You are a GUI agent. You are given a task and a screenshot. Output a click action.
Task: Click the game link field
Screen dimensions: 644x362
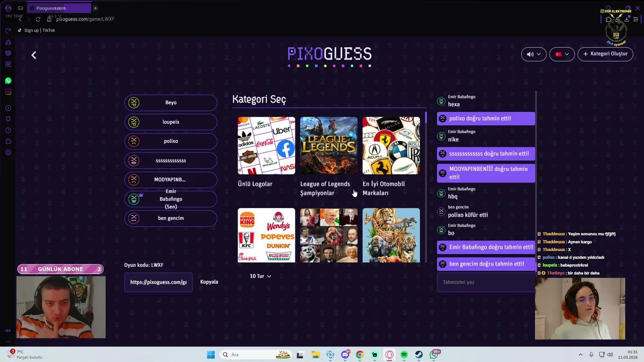pyautogui.click(x=158, y=282)
